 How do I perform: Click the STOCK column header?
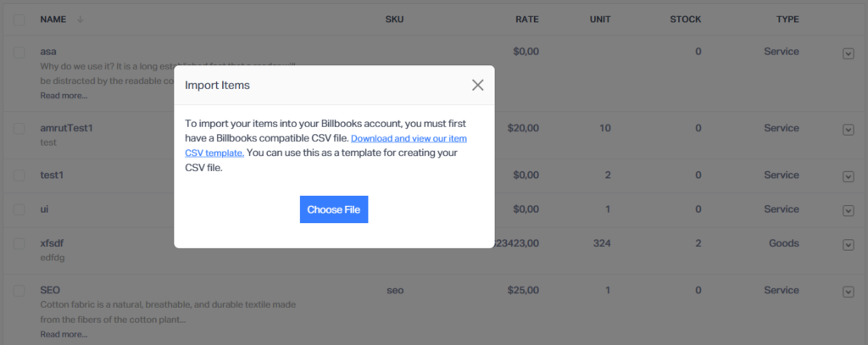pyautogui.click(x=685, y=19)
